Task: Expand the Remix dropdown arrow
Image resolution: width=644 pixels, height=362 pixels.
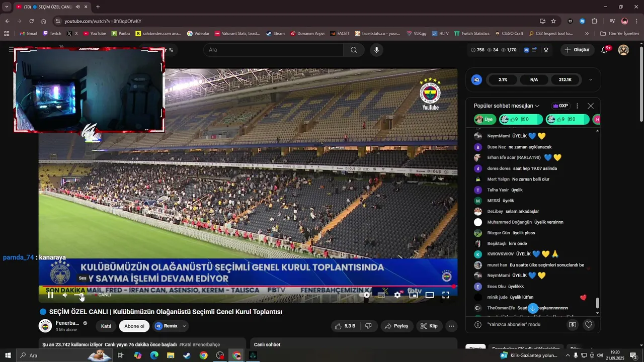Action: (184, 326)
